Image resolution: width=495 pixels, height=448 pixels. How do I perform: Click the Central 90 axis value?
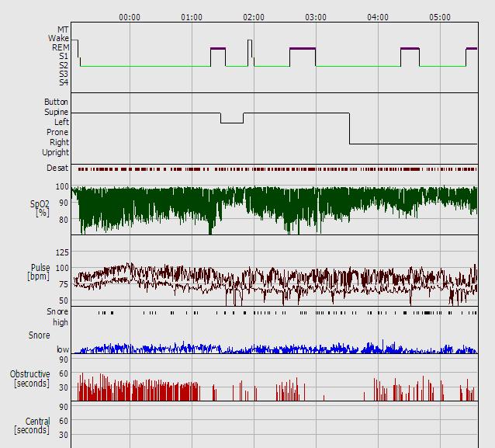click(64, 407)
